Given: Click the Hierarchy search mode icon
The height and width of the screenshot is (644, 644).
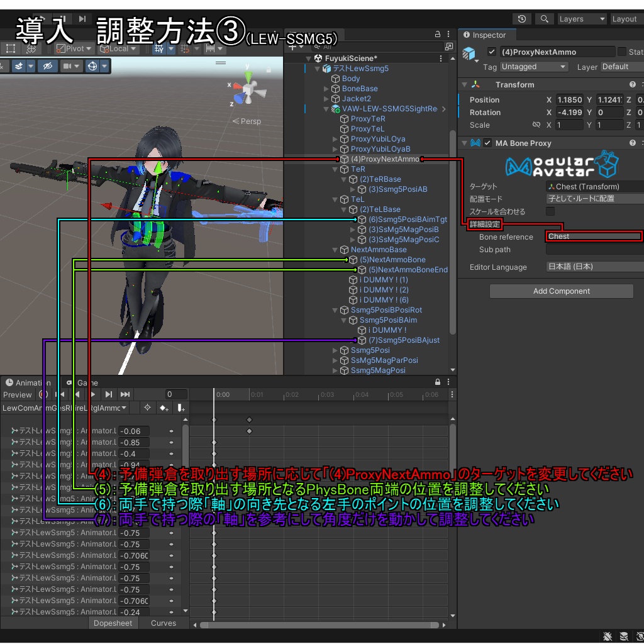Looking at the screenshot, I should [449, 47].
